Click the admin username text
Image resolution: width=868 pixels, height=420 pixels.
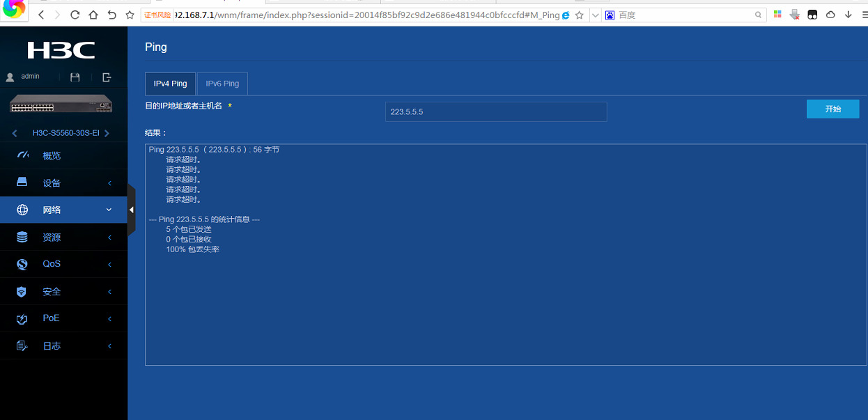[30, 76]
